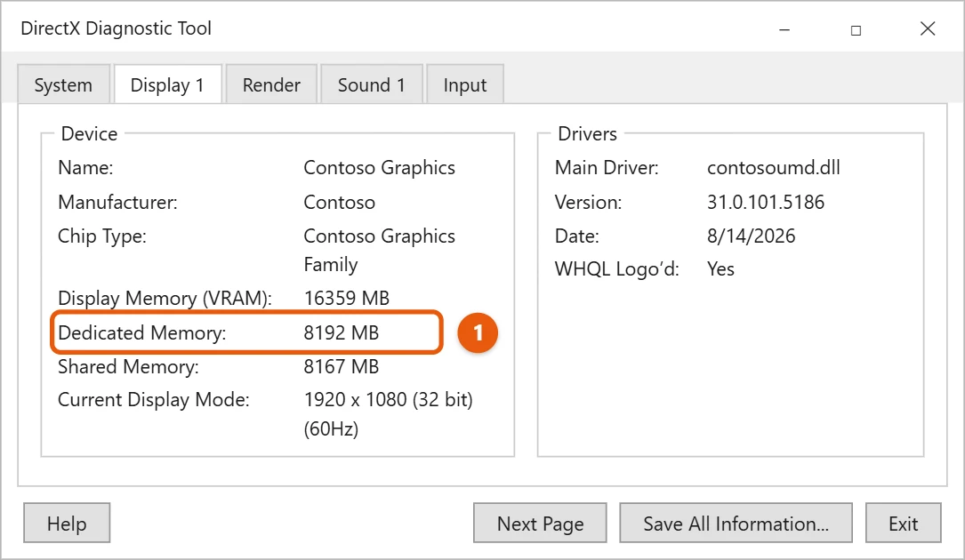
Task: Switch to the System tab
Action: coord(63,84)
